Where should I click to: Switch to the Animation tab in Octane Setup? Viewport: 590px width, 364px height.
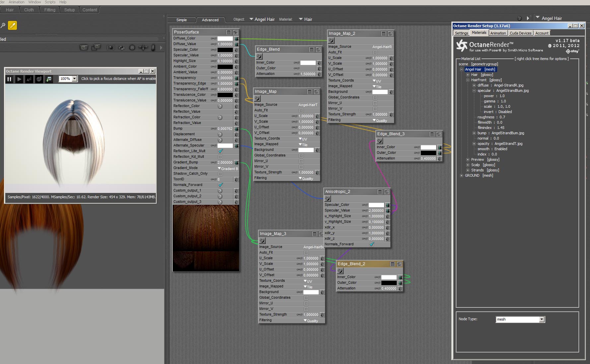pos(498,33)
